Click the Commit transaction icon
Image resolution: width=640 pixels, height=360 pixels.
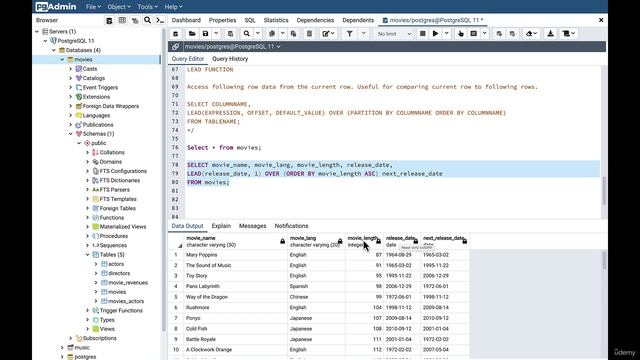[499, 34]
